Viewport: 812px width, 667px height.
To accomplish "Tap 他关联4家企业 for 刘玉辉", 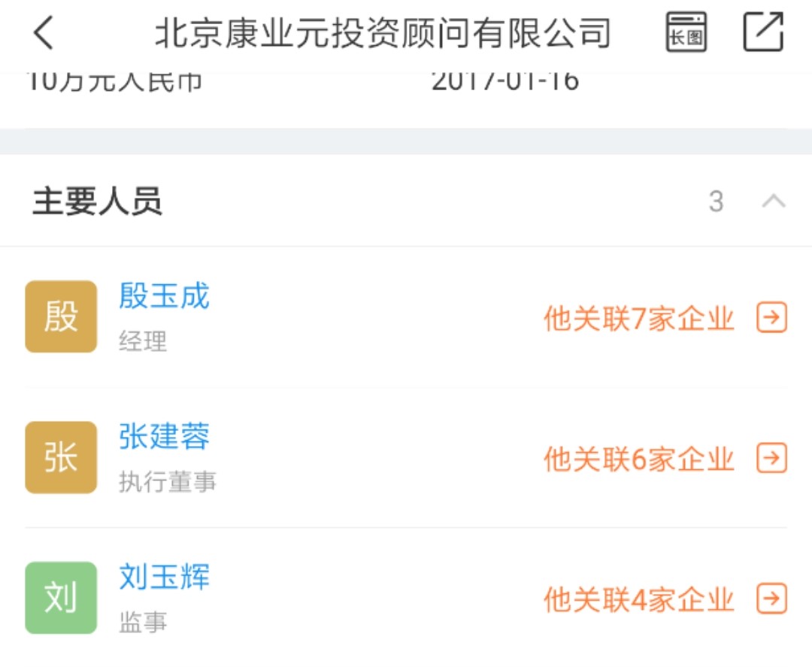I will 639,599.
